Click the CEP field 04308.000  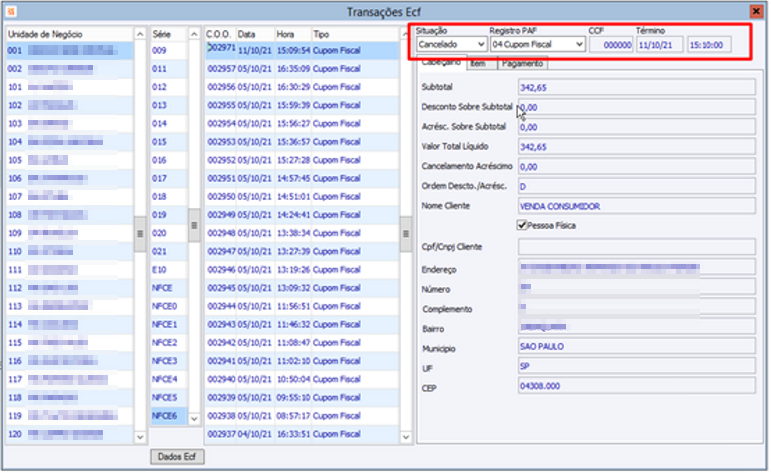(x=636, y=386)
